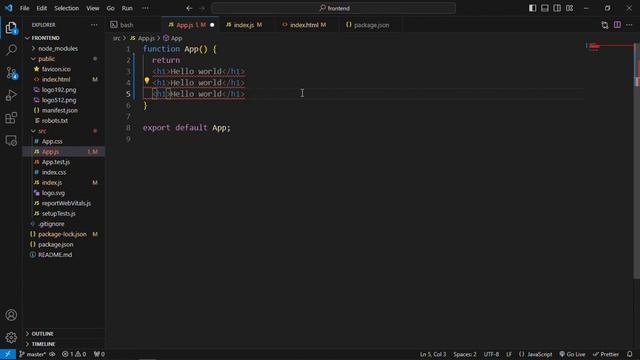This screenshot has height=360, width=640.
Task: Click the ports forwarded indicator in status bar
Action: (x=99, y=354)
